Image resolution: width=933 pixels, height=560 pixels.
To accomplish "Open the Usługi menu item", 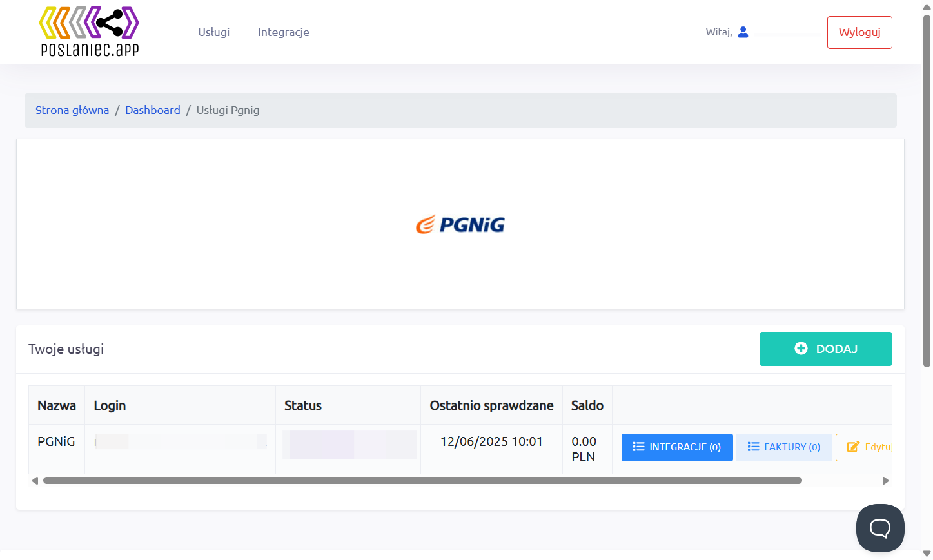I will [213, 32].
